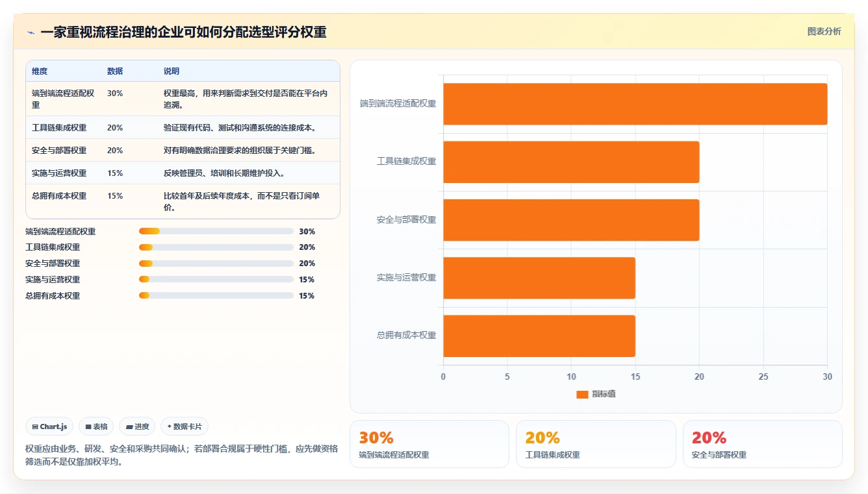
Task: Click the 数据 column header
Action: pos(115,71)
